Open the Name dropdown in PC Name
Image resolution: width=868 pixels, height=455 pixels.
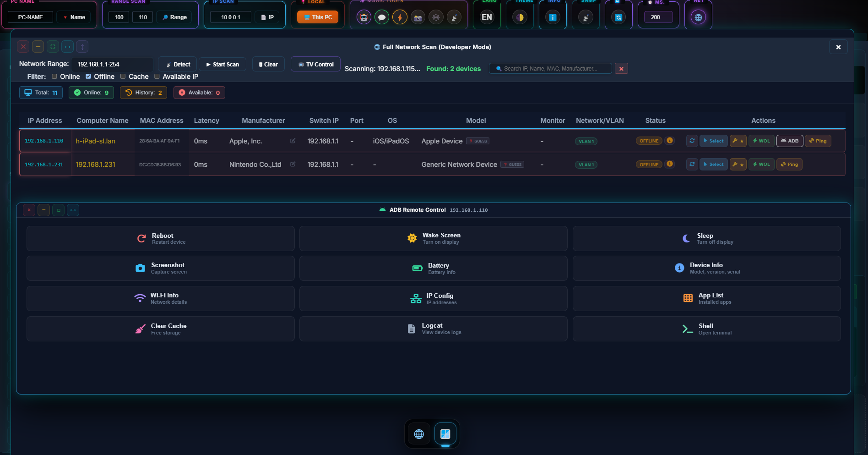(74, 17)
